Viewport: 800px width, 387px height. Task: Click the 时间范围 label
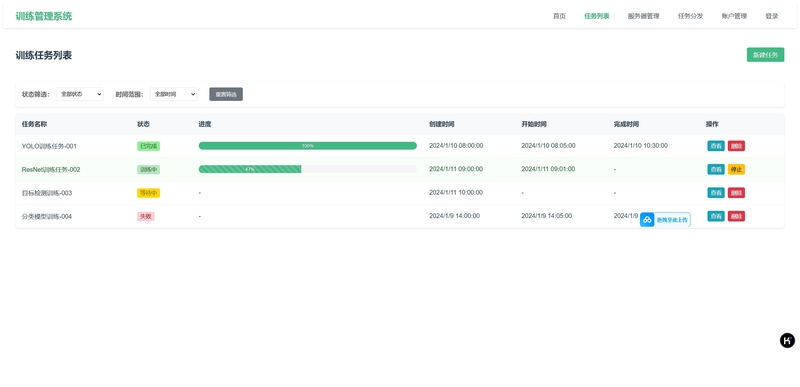130,94
